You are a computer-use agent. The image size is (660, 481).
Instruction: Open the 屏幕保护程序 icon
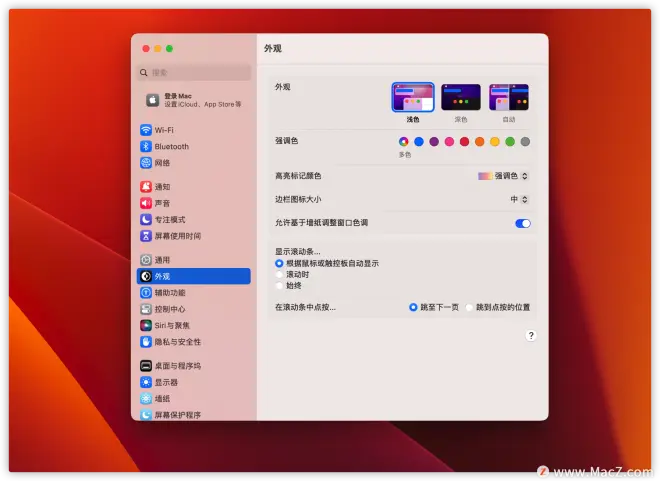pos(146,415)
